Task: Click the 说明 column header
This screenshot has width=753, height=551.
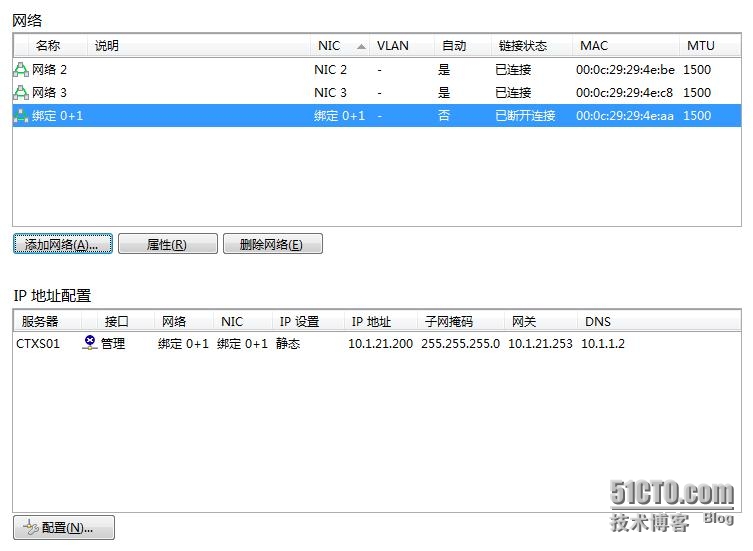Action: tap(199, 46)
